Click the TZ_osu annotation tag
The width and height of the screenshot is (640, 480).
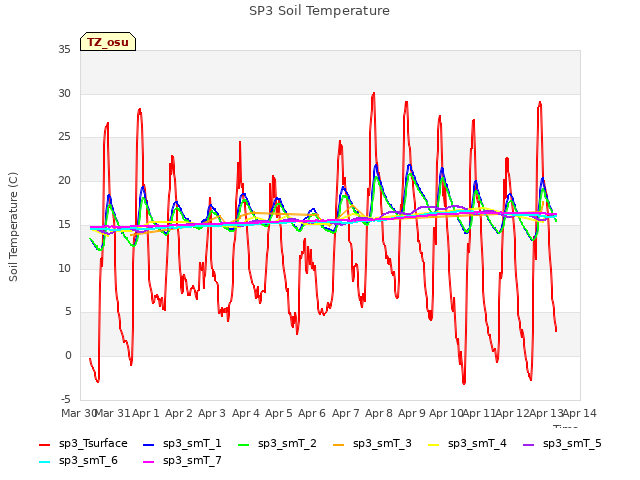(x=108, y=42)
